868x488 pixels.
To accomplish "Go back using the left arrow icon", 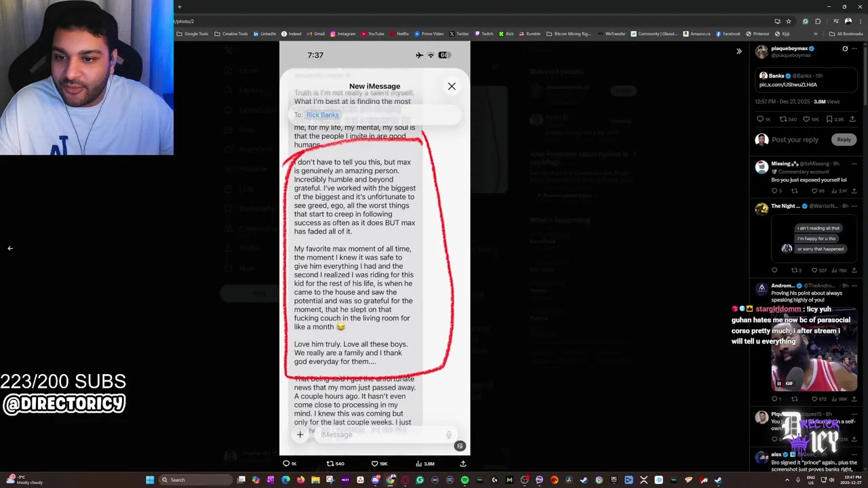I will [10, 248].
